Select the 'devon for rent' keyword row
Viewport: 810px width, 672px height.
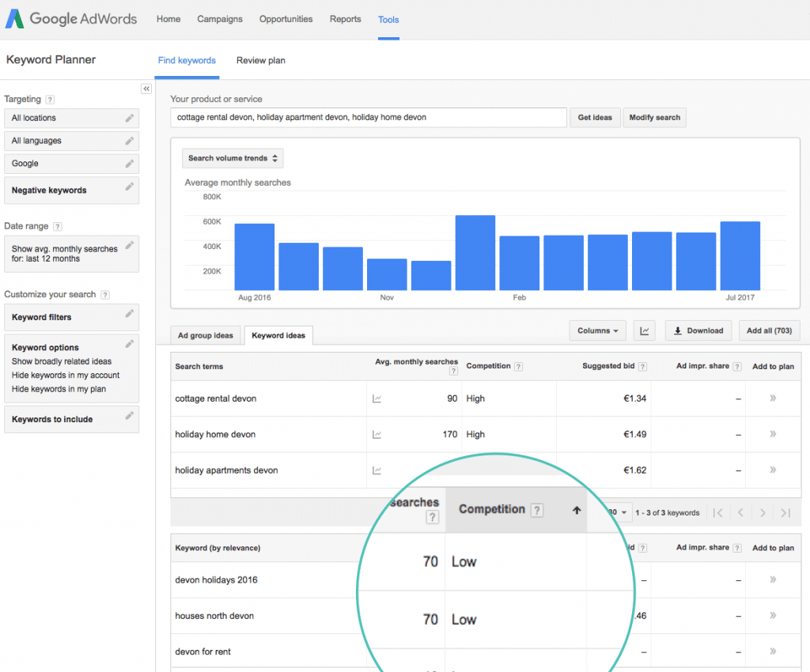coord(202,652)
